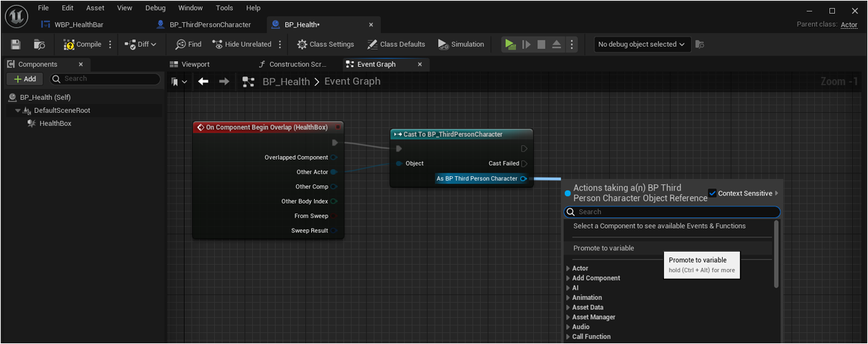868x344 pixels.
Task: Open the graph bookmarks dropdown
Action: coord(179,81)
